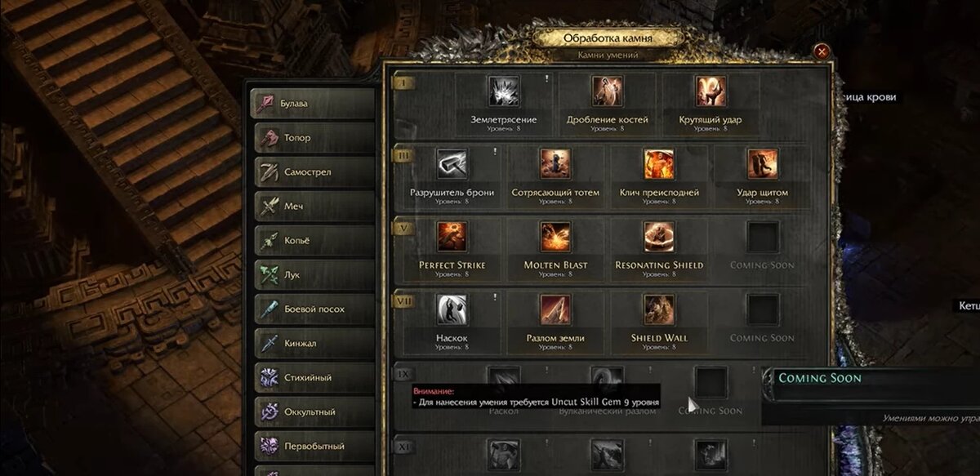This screenshot has height=476, width=980.
Task: Switch to the Топор weapon tab
Action: click(x=313, y=138)
